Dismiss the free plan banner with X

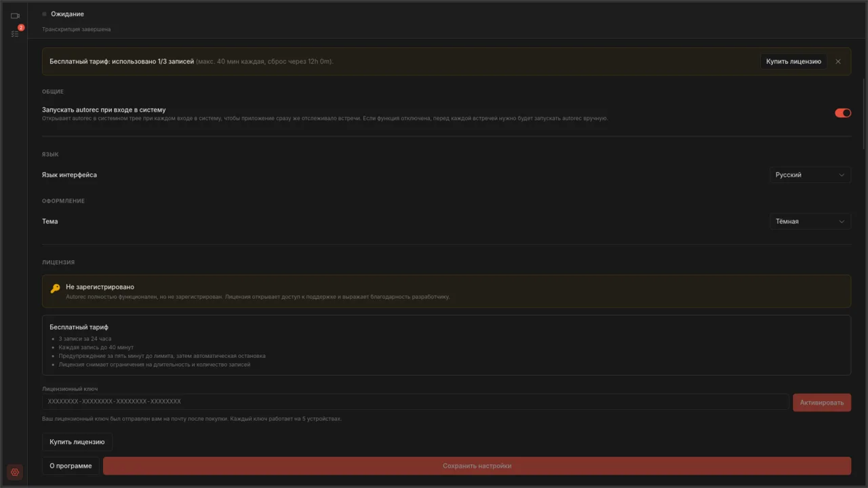click(838, 62)
